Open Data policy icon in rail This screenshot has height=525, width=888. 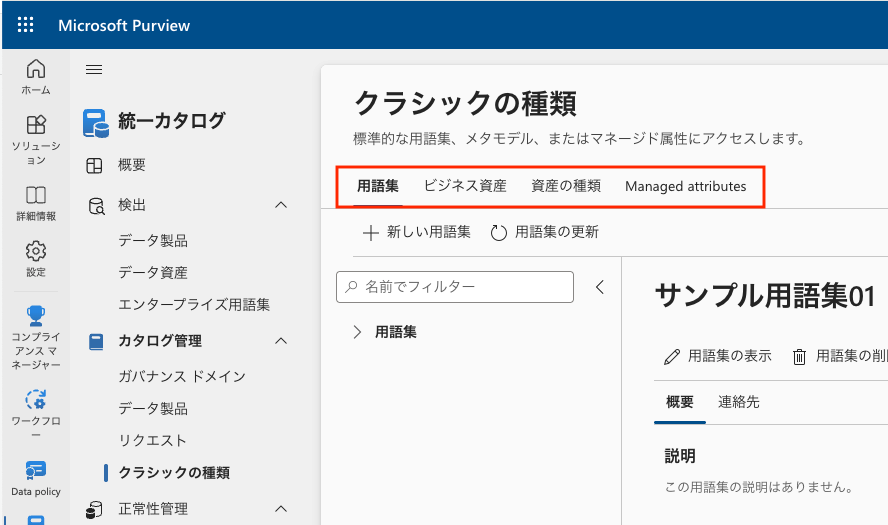pyautogui.click(x=36, y=470)
